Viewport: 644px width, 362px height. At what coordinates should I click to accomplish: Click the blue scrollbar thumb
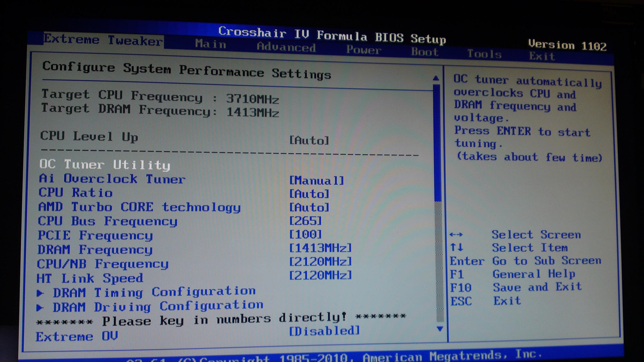tap(437, 143)
